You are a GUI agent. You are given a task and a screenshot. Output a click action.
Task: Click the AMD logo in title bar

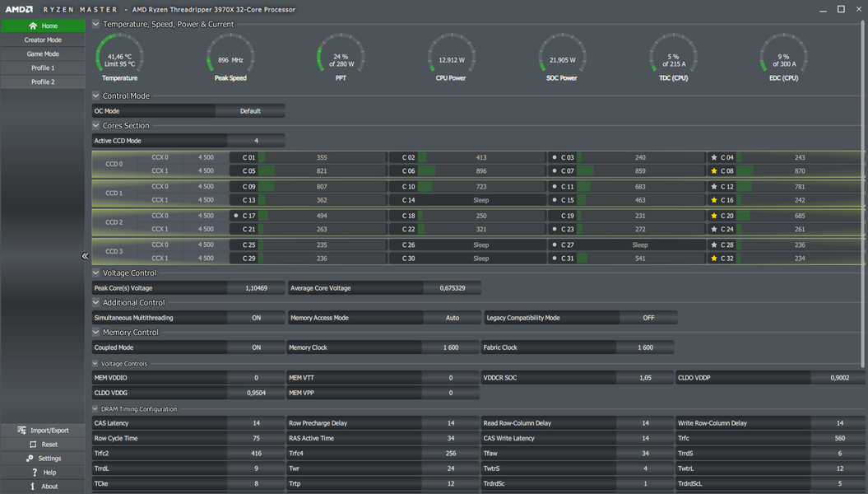[19, 9]
